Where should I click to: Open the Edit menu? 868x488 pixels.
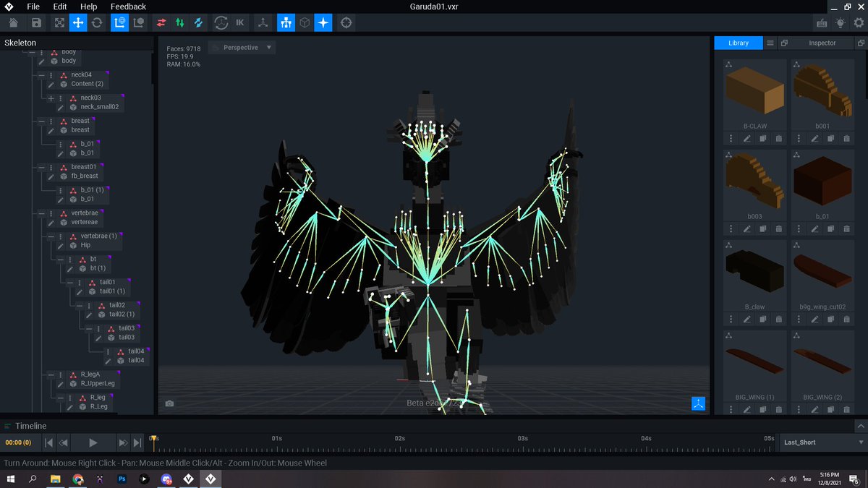tap(60, 7)
